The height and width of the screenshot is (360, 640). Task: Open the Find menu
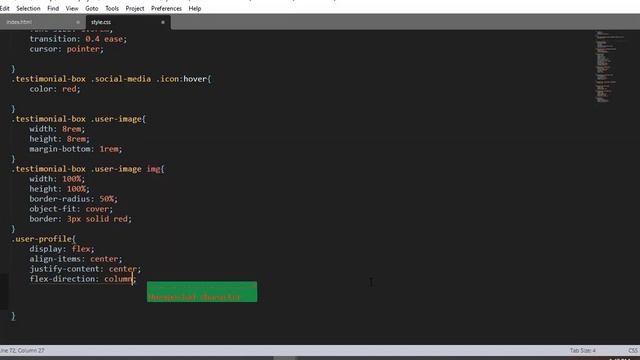click(x=53, y=8)
